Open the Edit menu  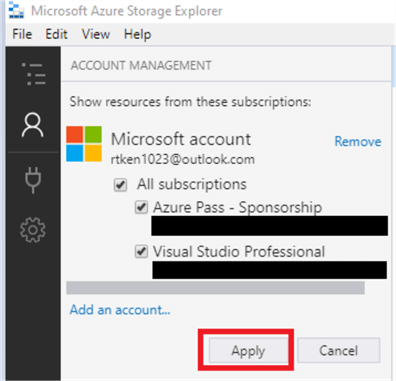(x=56, y=34)
